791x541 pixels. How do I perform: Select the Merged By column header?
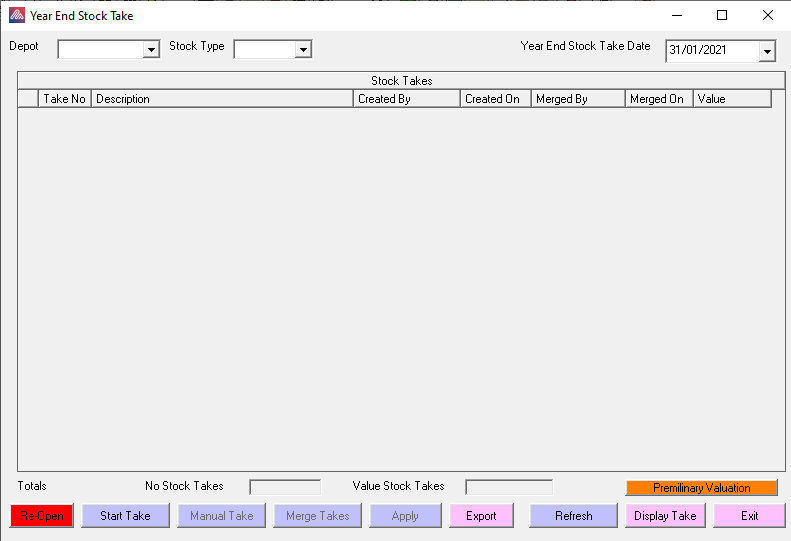click(578, 98)
